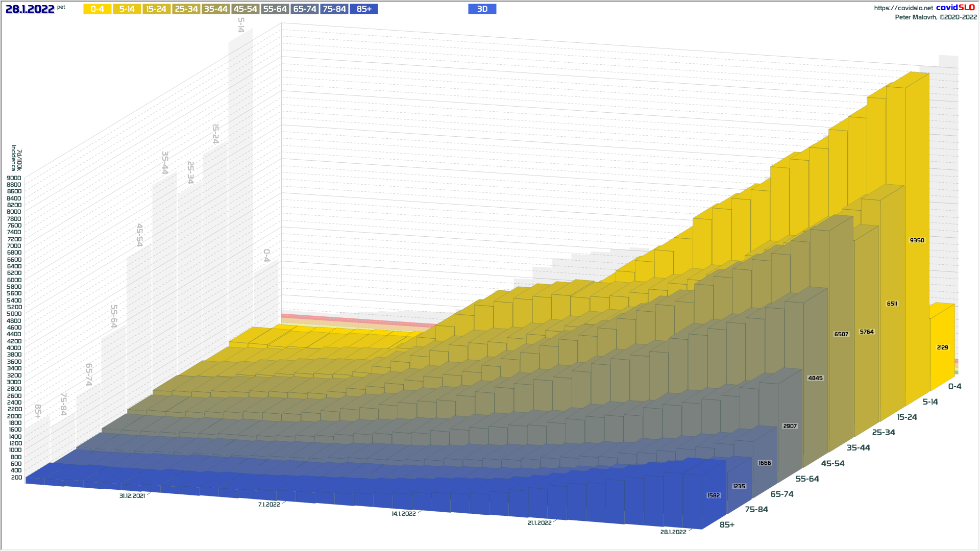Viewport: 980px width, 551px height.
Task: Click the 25-34 legend color swatch
Action: [x=186, y=9]
